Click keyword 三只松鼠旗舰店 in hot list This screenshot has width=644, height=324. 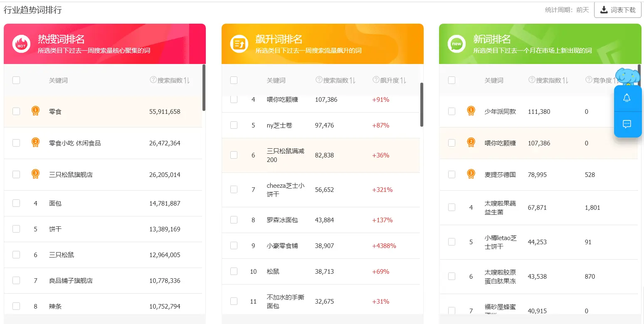[71, 174]
